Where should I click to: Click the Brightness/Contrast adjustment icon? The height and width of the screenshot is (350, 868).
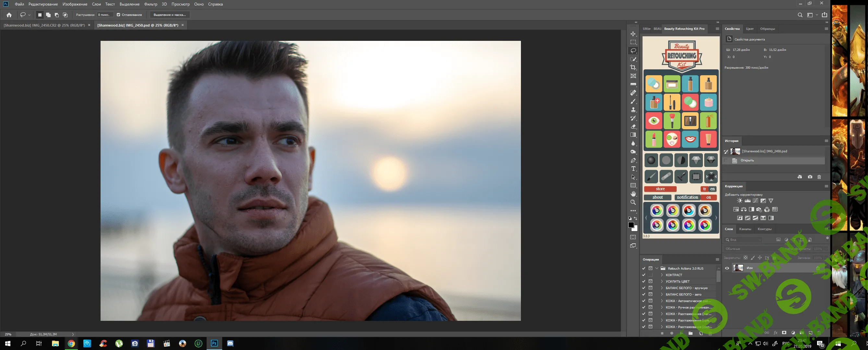(x=739, y=201)
